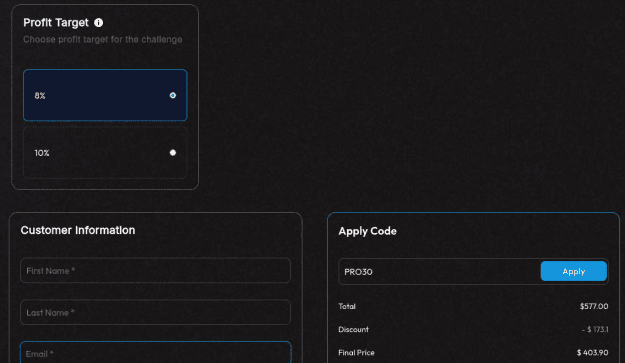Focus the Email input field

tap(155, 352)
